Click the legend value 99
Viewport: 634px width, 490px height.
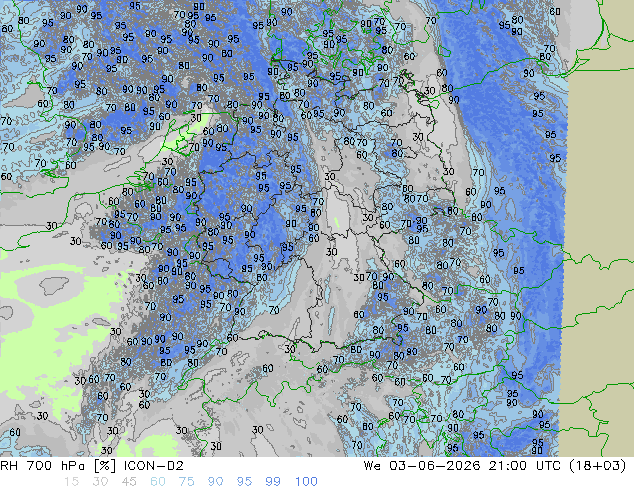pyautogui.click(x=273, y=482)
